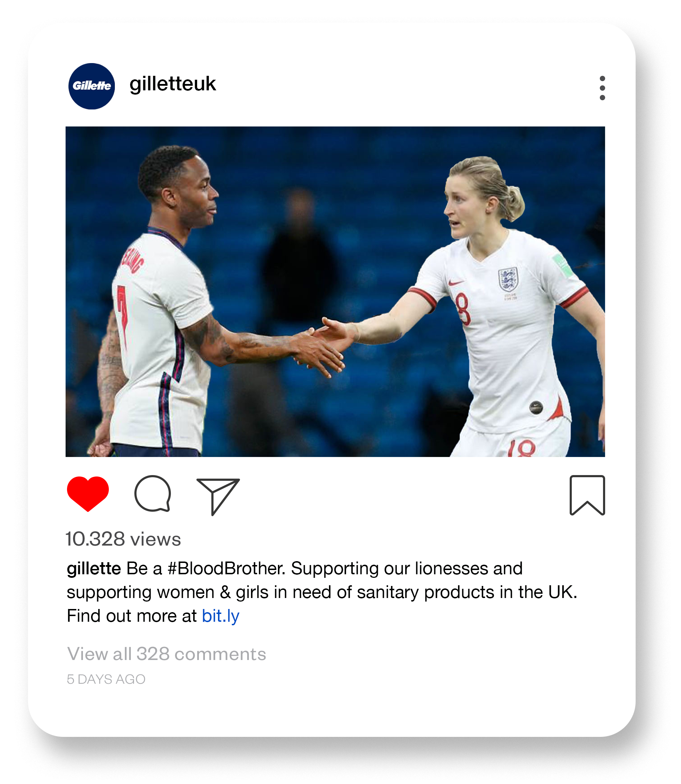Viewport: 681px width, 784px height.
Task: Visit the gilletteuk username in the header
Action: 173,84
